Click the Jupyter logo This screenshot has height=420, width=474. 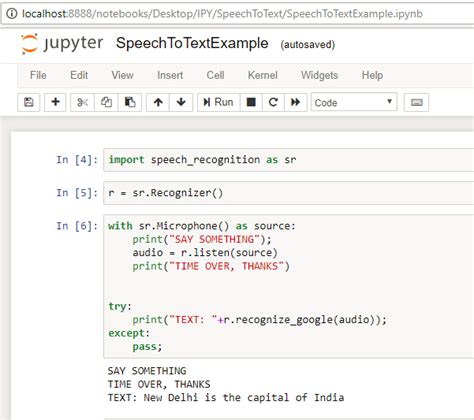click(62, 44)
